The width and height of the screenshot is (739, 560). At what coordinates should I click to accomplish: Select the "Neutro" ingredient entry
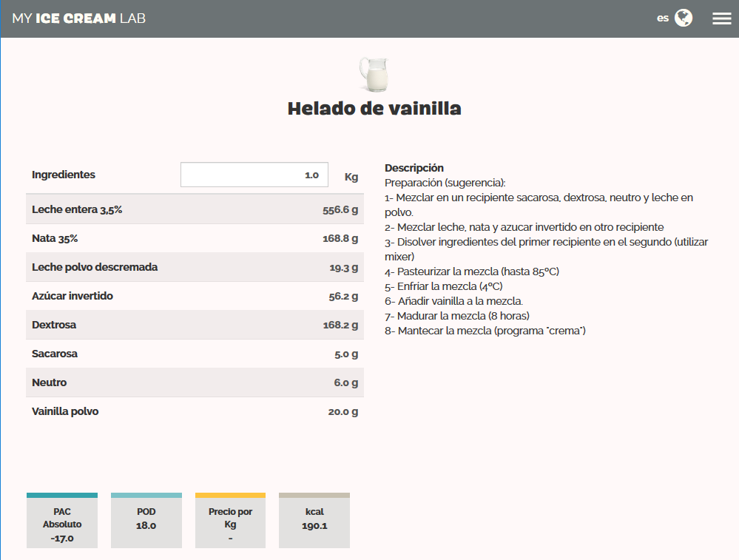195,382
